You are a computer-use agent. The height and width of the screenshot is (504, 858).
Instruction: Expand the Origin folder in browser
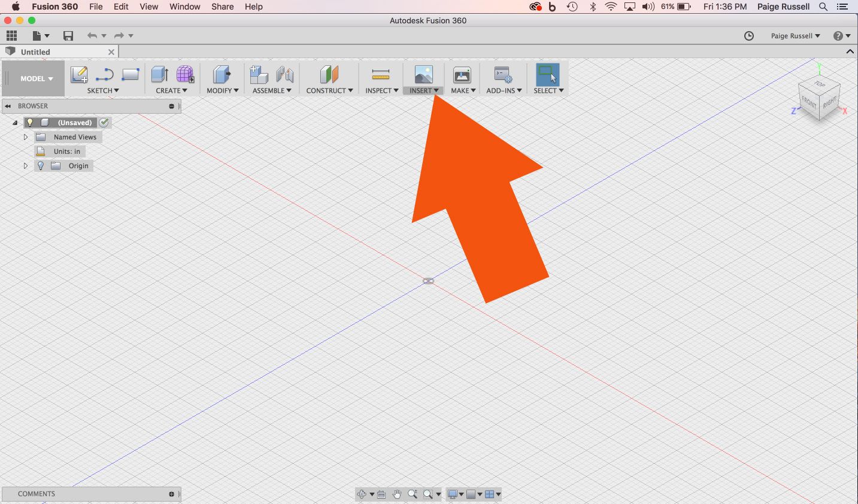[x=26, y=166]
